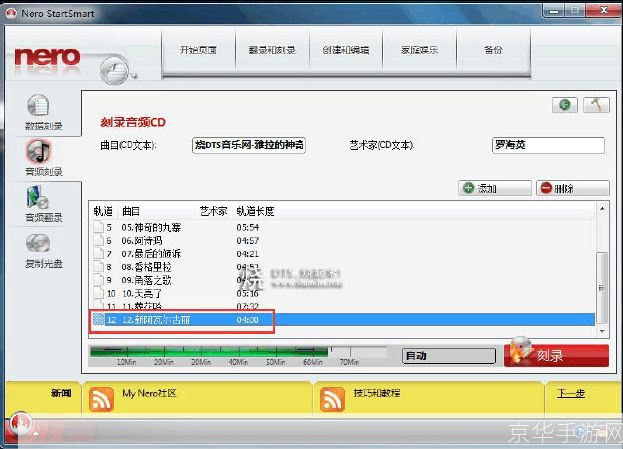Click the 添加 add button

495,188
